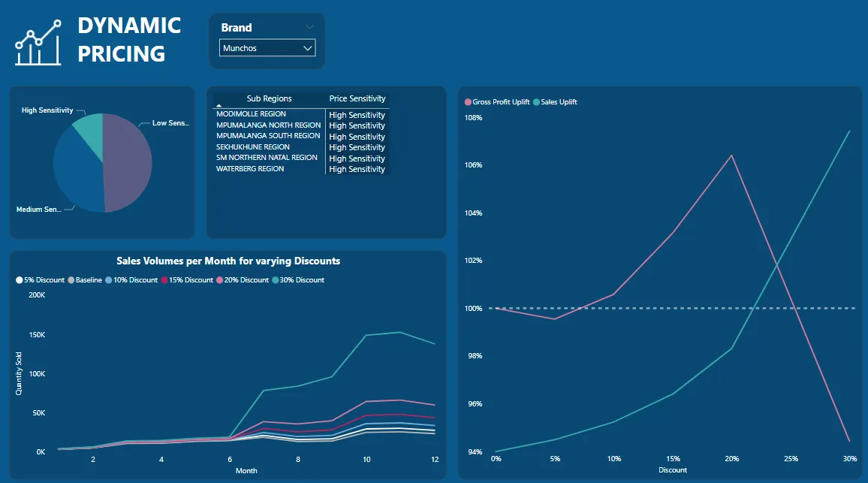Viewport: 868px width, 483px height.
Task: Sort by Price Sensitivity column header
Action: (x=357, y=98)
